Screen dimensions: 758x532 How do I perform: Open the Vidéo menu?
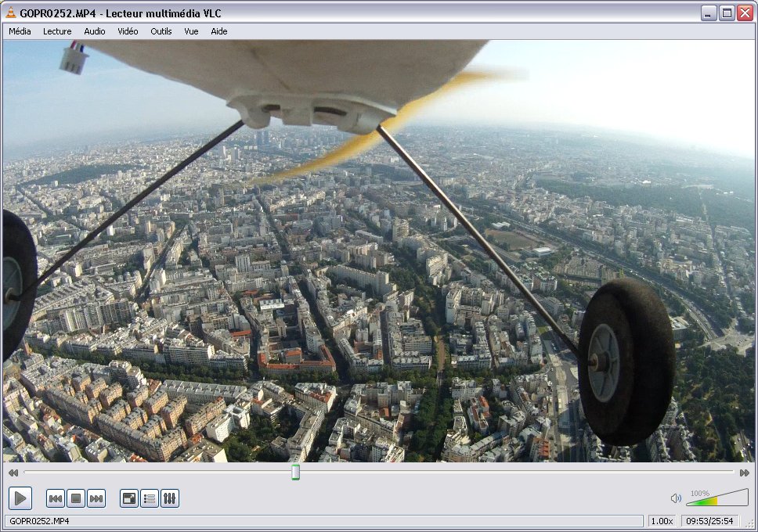tap(128, 31)
